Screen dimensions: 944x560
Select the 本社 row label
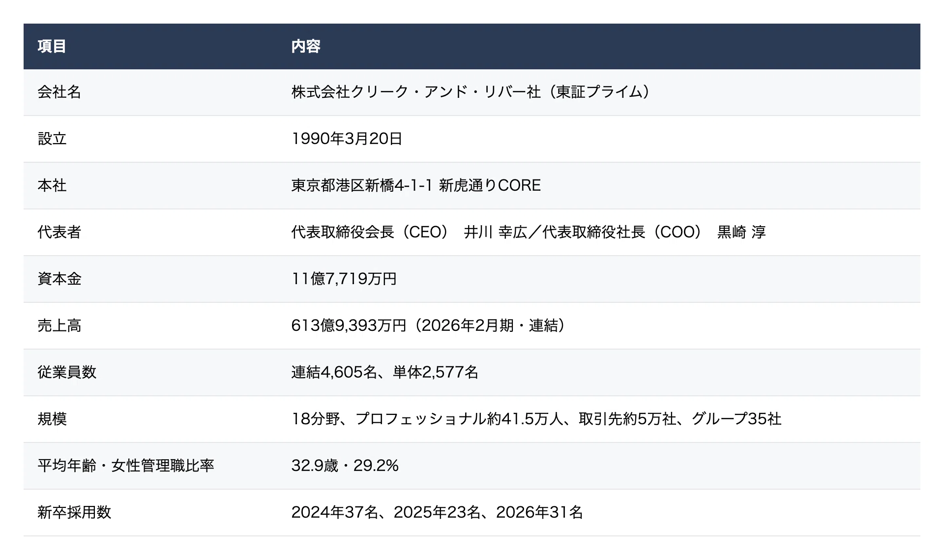[x=52, y=185]
